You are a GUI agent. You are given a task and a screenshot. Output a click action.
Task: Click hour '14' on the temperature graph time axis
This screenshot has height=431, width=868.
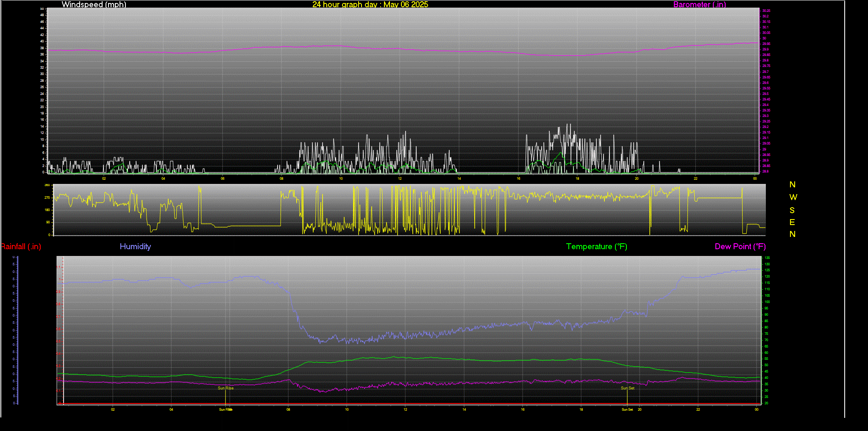click(464, 409)
